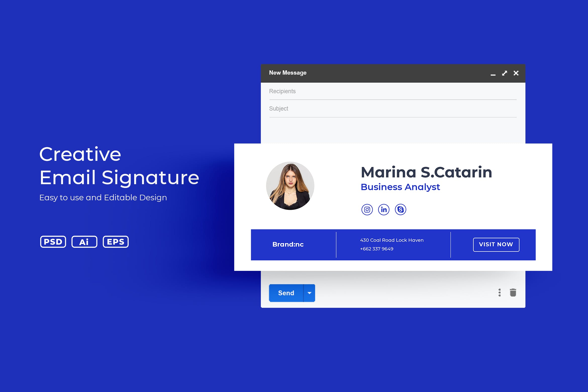Click the close button on New Message
Image resolution: width=588 pixels, height=392 pixels.
point(516,72)
